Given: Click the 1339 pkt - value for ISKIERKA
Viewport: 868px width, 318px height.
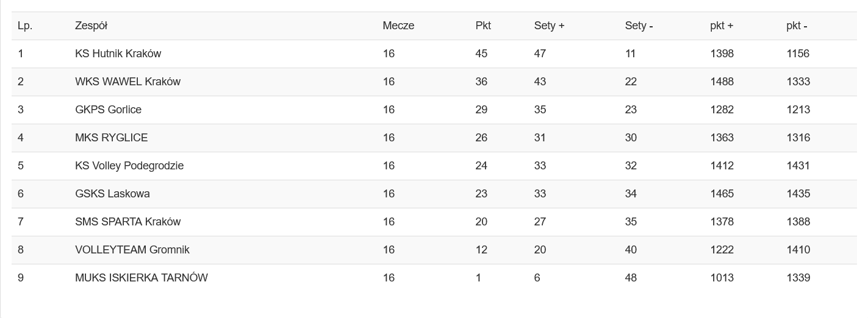Looking at the screenshot, I should [798, 278].
